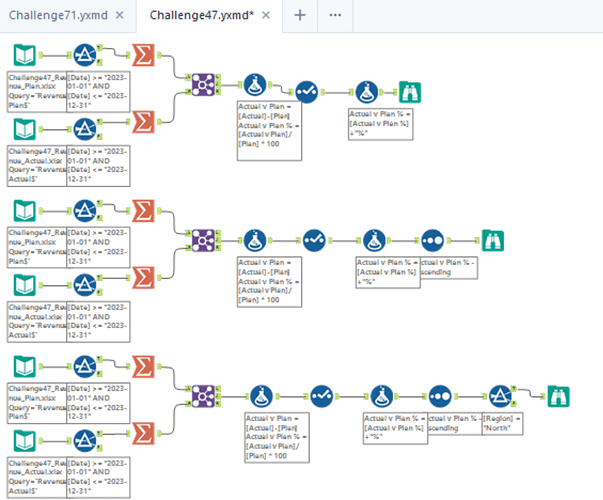The width and height of the screenshot is (603, 500).
Task: Select the top Input Data tool for Revenue_Plan.xlsx
Action: [25, 55]
